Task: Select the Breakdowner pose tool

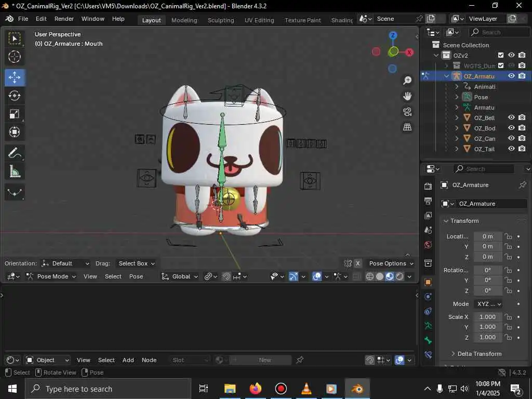Action: click(x=15, y=192)
